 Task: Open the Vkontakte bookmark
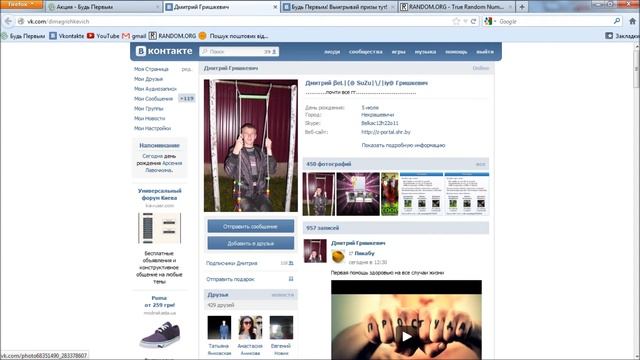[x=67, y=36]
